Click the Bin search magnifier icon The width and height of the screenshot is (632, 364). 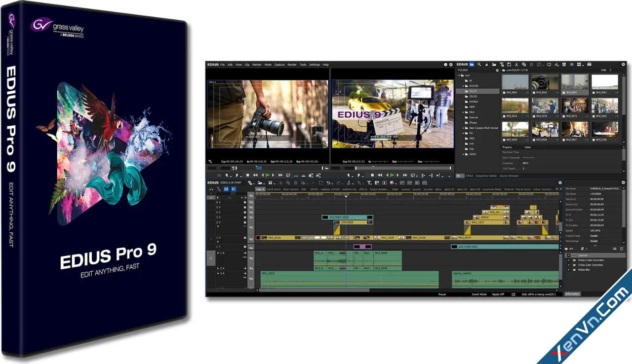[479, 65]
